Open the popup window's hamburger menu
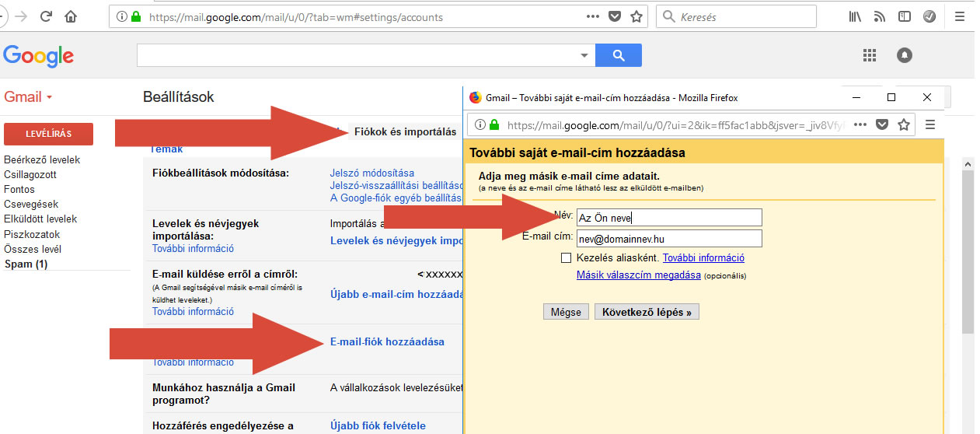 pyautogui.click(x=930, y=124)
